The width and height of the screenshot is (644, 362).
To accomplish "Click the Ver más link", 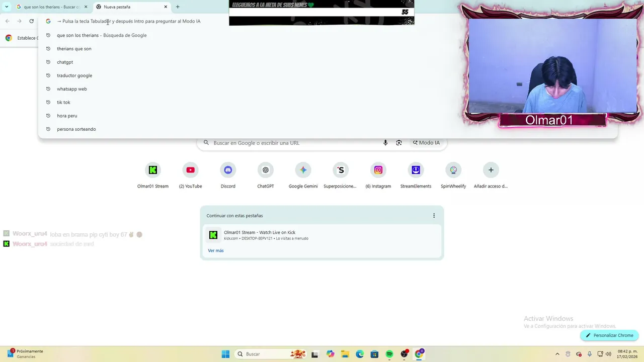I will click(x=216, y=250).
